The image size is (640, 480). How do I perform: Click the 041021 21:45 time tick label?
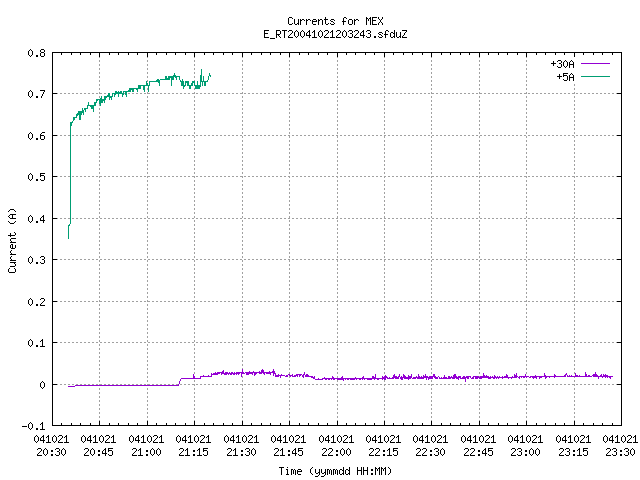(x=288, y=446)
